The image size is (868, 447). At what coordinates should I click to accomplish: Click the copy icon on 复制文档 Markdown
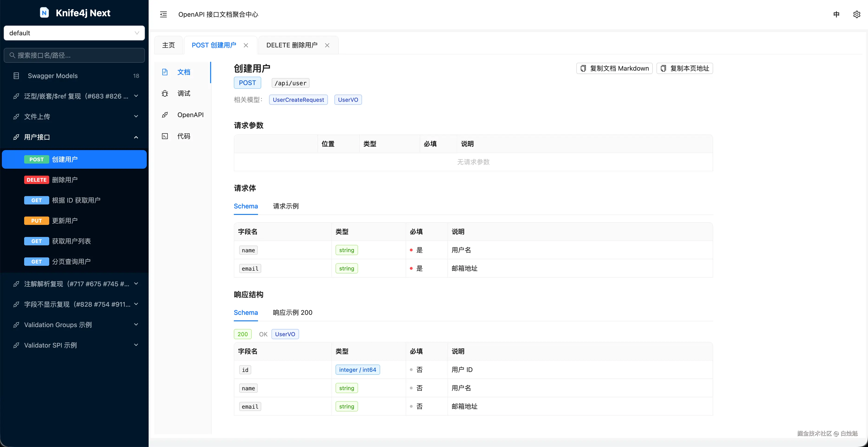tap(583, 69)
